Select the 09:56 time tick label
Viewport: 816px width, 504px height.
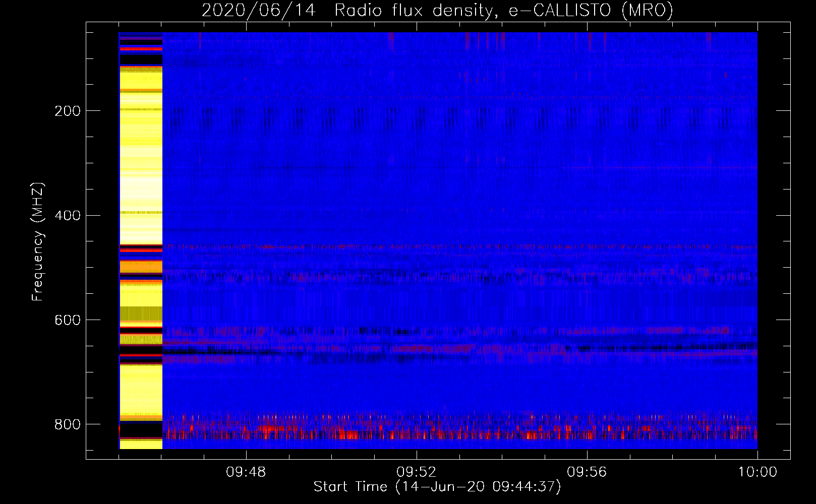point(587,472)
